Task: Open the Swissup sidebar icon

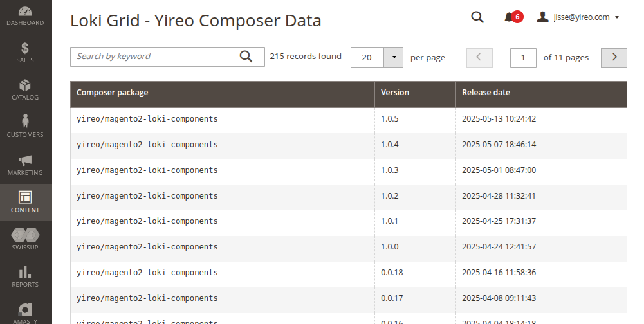Action: click(25, 235)
